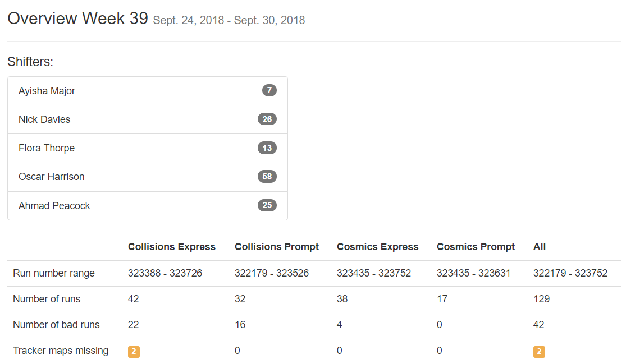Select the Oscar Harrison shifter row
This screenshot has height=364, width=626.
pos(148,177)
